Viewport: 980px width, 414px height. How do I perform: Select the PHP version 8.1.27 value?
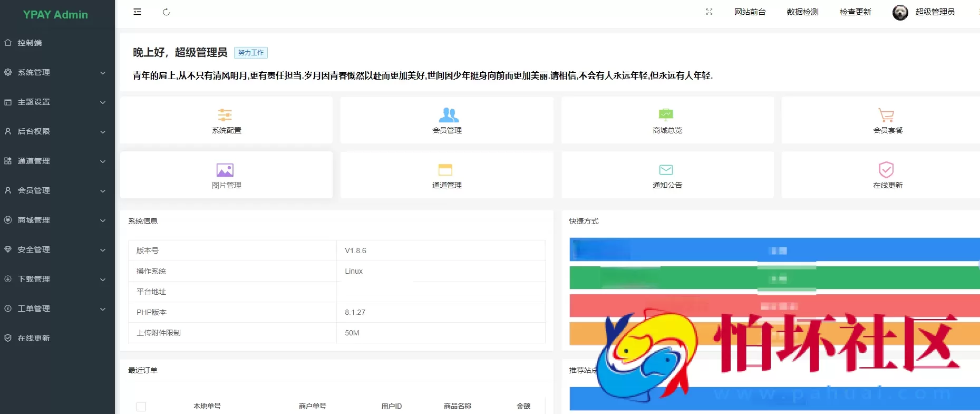tap(355, 312)
